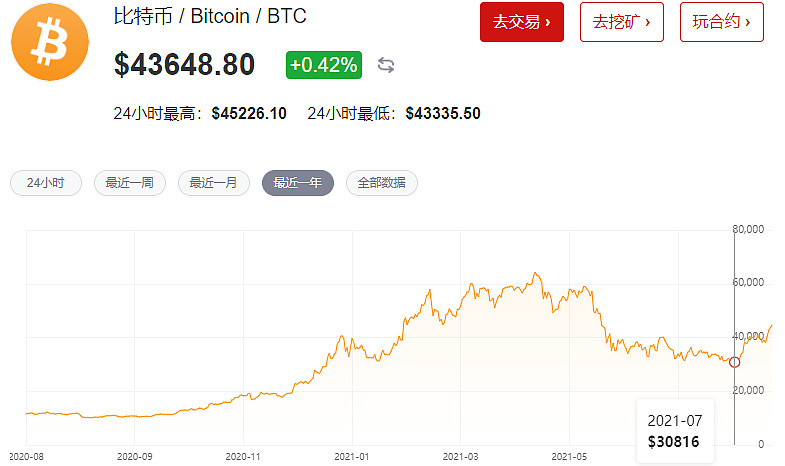Click the 80,000 y-axis label
Viewport: 785px width, 466px height.
point(748,230)
